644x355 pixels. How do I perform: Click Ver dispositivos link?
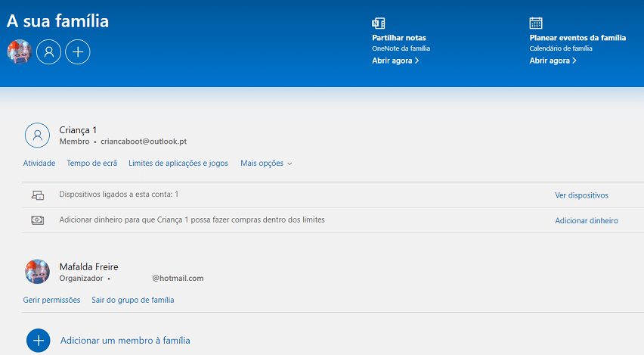[x=581, y=195]
